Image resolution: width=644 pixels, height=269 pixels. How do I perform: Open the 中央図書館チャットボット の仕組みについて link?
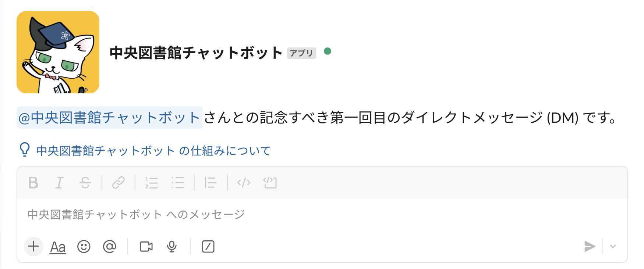tap(153, 151)
